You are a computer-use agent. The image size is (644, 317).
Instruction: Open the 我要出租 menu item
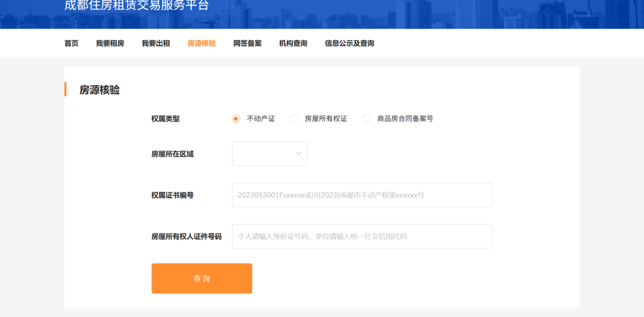156,43
